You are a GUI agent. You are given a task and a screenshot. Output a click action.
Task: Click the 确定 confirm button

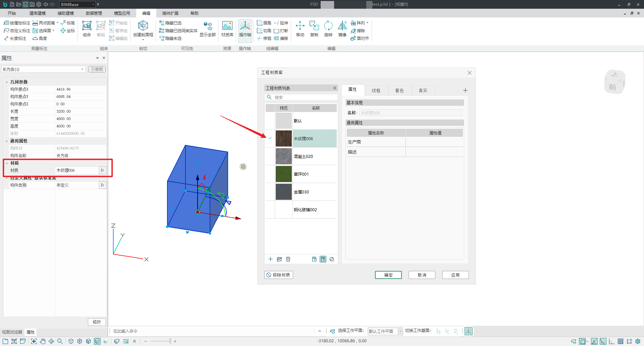coord(388,275)
